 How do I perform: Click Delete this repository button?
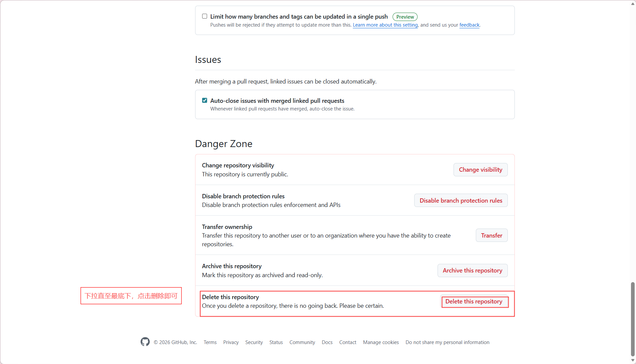pyautogui.click(x=474, y=301)
